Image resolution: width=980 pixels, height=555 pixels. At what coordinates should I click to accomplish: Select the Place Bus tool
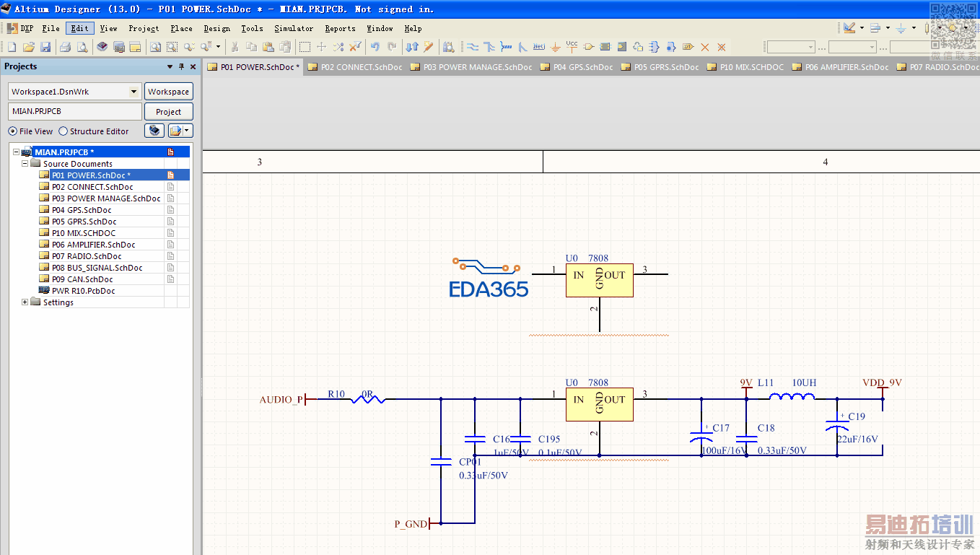pyautogui.click(x=489, y=47)
